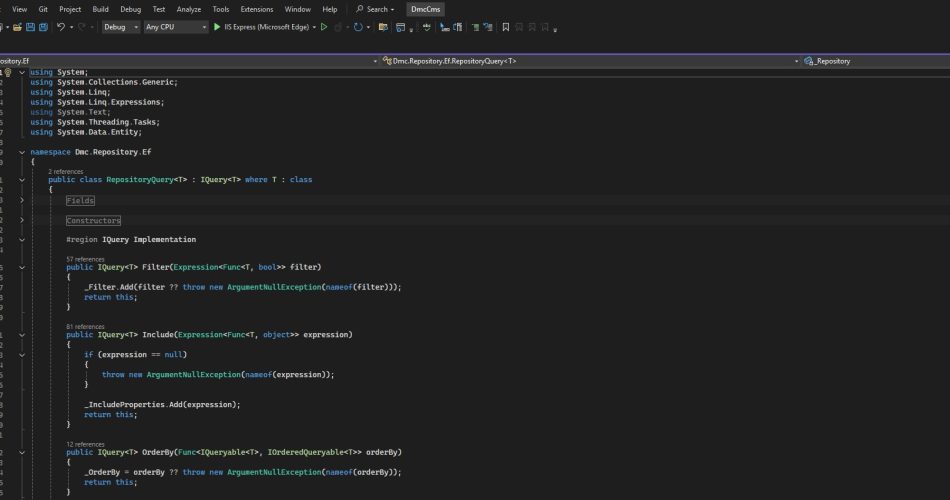Click Start Without Debugging outline play icon
Image resolution: width=950 pixels, height=500 pixels.
tap(324, 27)
